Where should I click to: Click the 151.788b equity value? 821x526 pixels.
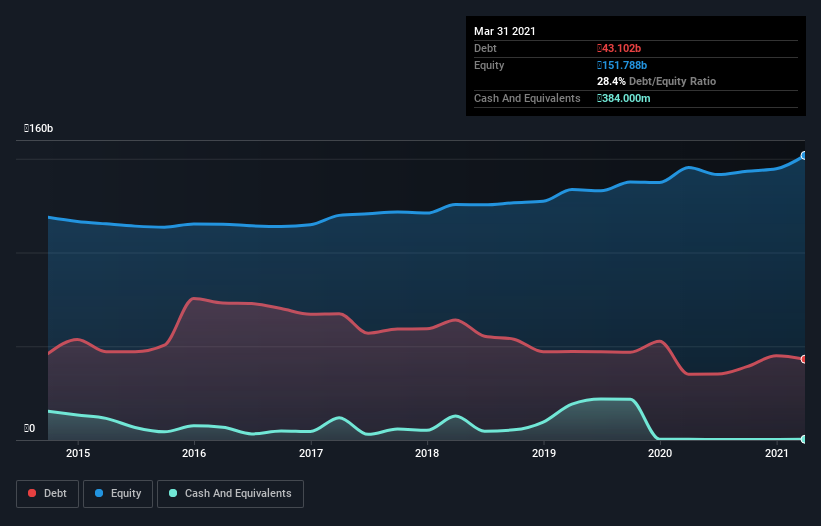pyautogui.click(x=622, y=65)
